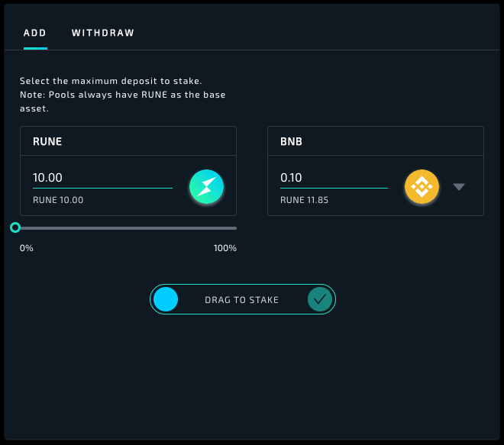504x445 pixels.
Task: Select the RUNE card header
Action: pyautogui.click(x=128, y=141)
